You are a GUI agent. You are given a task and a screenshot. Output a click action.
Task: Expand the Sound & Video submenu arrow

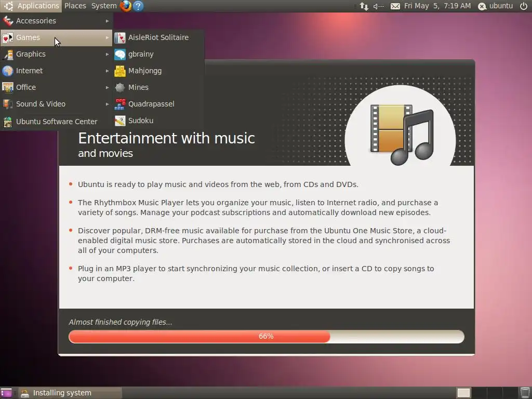coord(107,104)
